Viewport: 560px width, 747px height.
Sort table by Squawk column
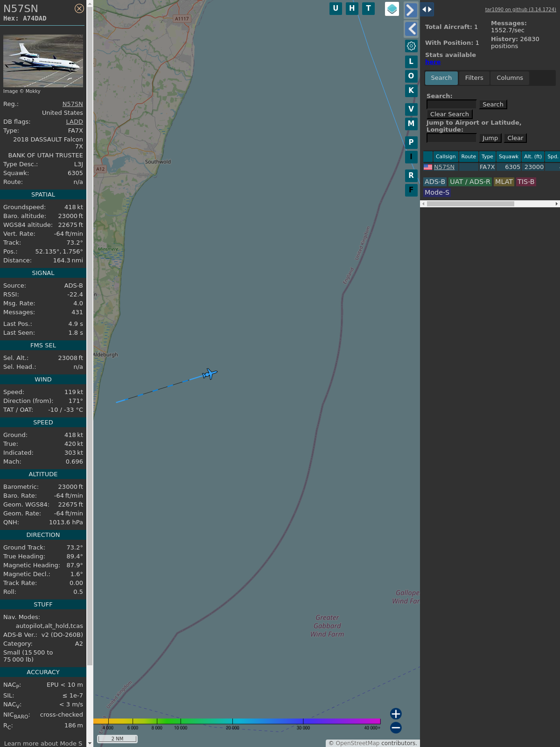(x=509, y=157)
